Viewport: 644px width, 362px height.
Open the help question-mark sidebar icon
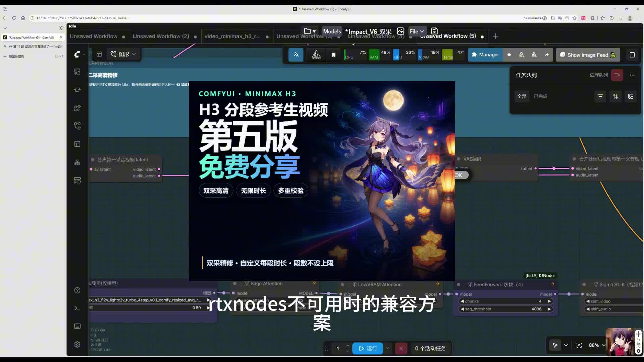[x=77, y=290]
